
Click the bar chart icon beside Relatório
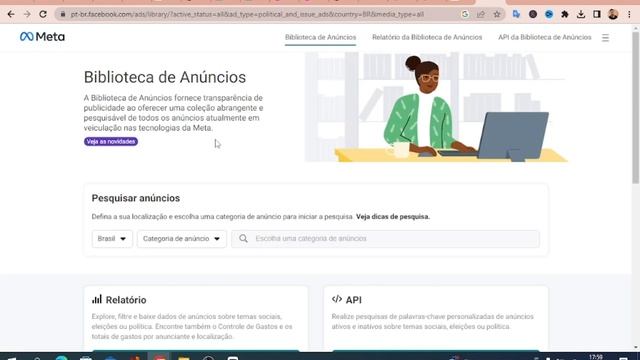coord(97,299)
